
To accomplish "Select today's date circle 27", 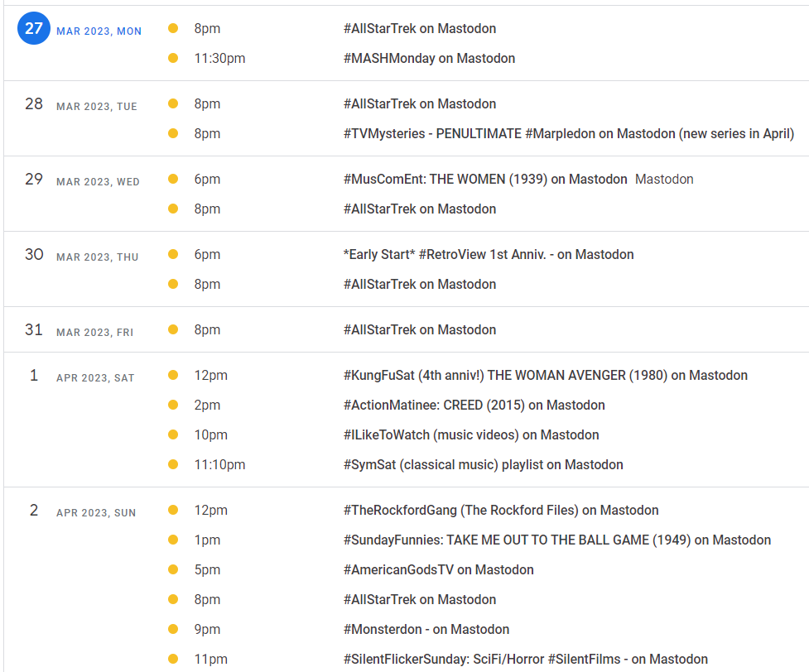I will [34, 28].
